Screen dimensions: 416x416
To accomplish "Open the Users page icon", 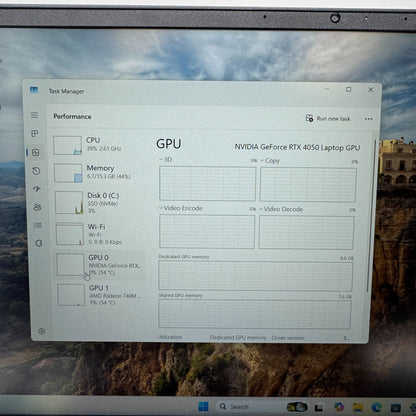I will pyautogui.click(x=37, y=207).
